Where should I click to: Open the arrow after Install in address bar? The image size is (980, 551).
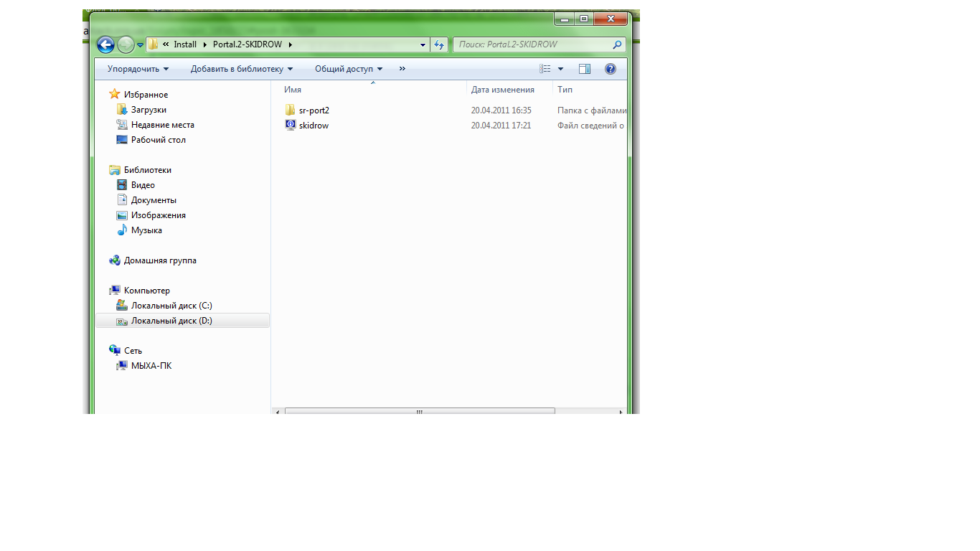pos(204,44)
